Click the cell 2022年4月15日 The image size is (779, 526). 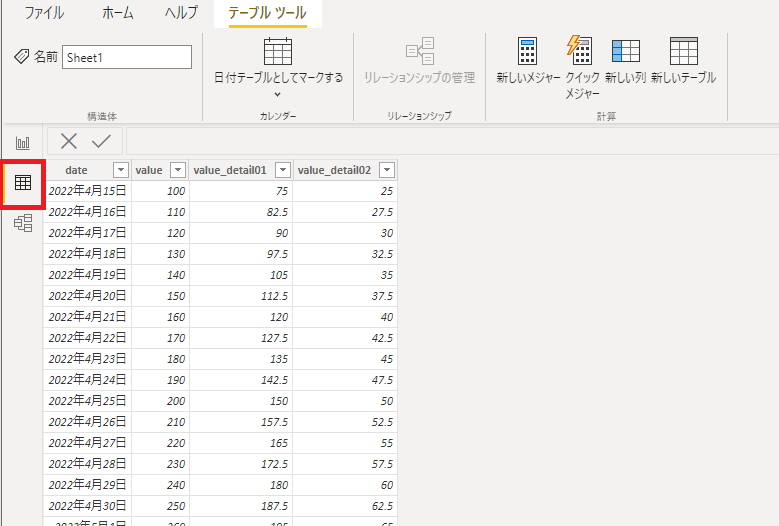[x=87, y=191]
